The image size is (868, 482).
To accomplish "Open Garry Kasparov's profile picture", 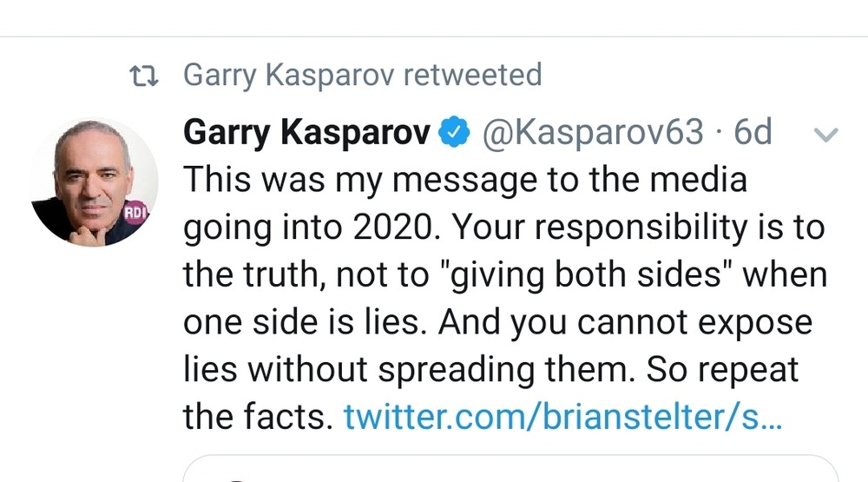I will click(x=94, y=182).
